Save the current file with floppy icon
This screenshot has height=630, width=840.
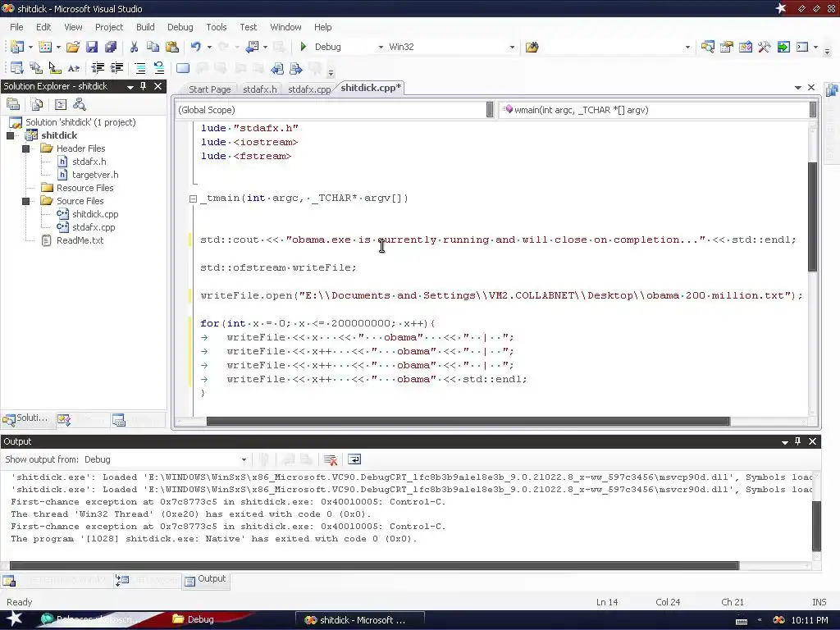coord(92,47)
